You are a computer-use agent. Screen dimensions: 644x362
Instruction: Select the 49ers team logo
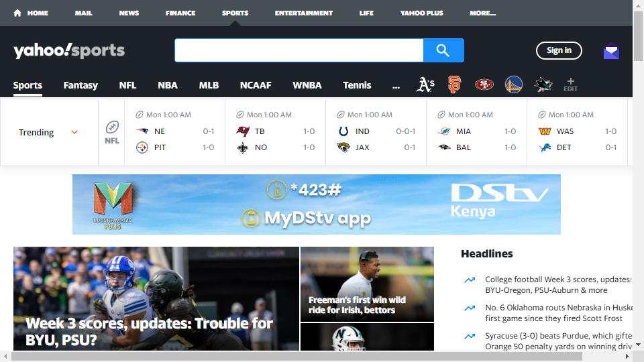pyautogui.click(x=484, y=84)
